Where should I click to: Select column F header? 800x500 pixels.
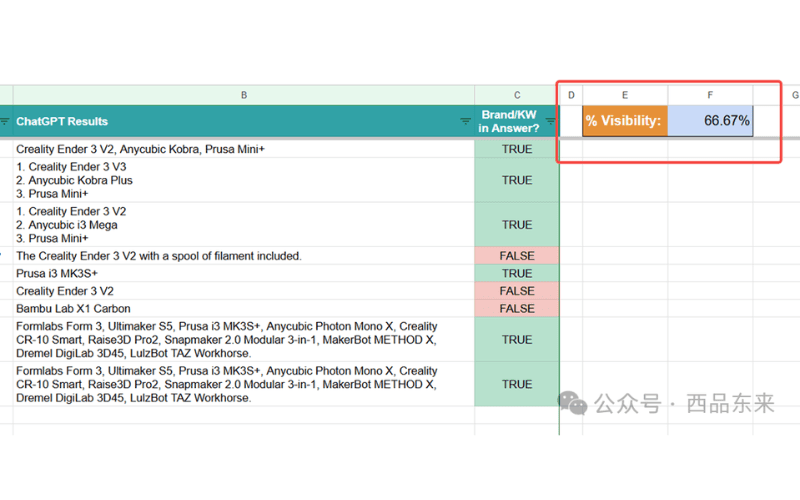[710, 95]
